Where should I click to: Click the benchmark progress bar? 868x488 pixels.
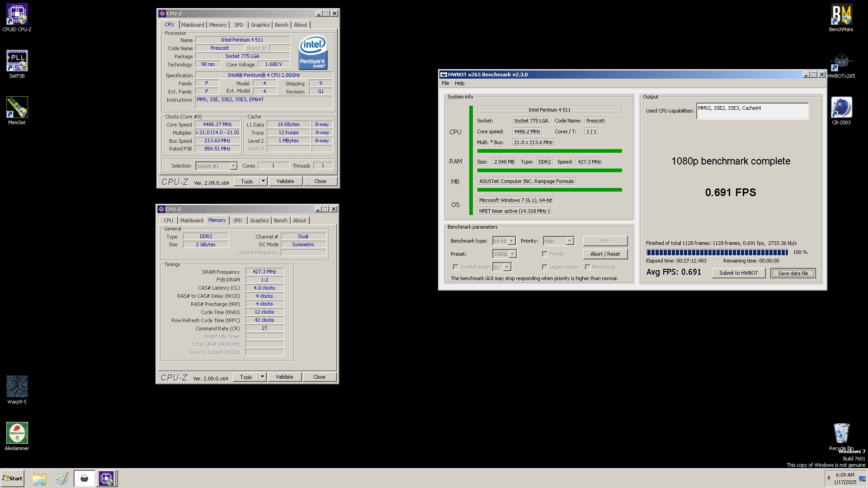[x=717, y=253]
